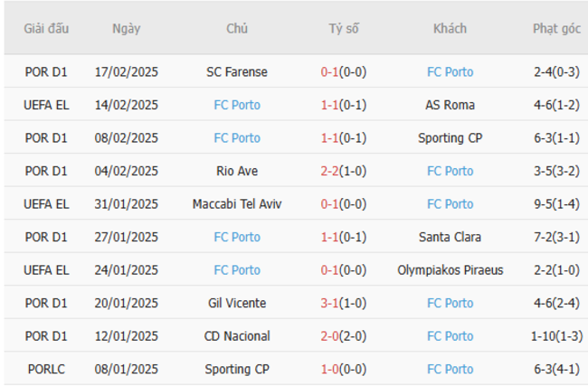
Task: Click FC Porto link in 14/02/2025 row
Action: (237, 105)
